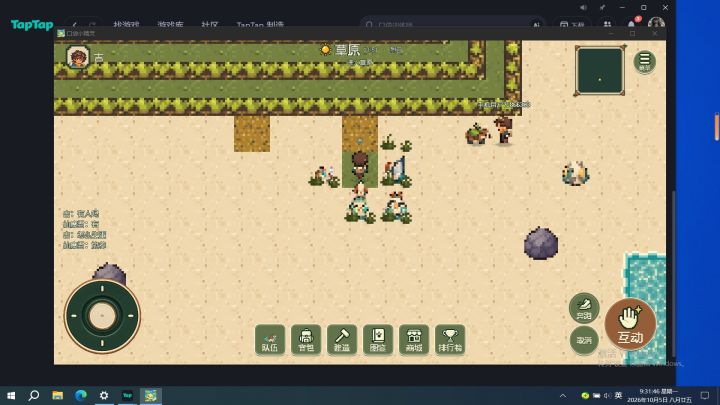Tap the 取消 cancel round button

click(584, 340)
